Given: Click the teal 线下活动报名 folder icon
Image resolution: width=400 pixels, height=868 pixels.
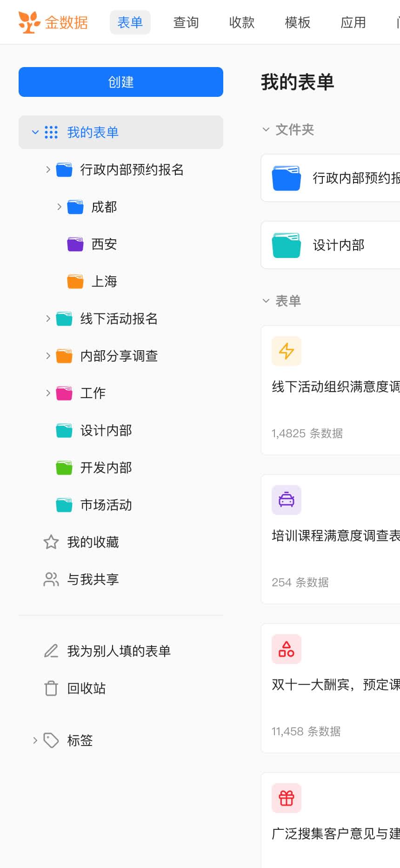Looking at the screenshot, I should [64, 319].
